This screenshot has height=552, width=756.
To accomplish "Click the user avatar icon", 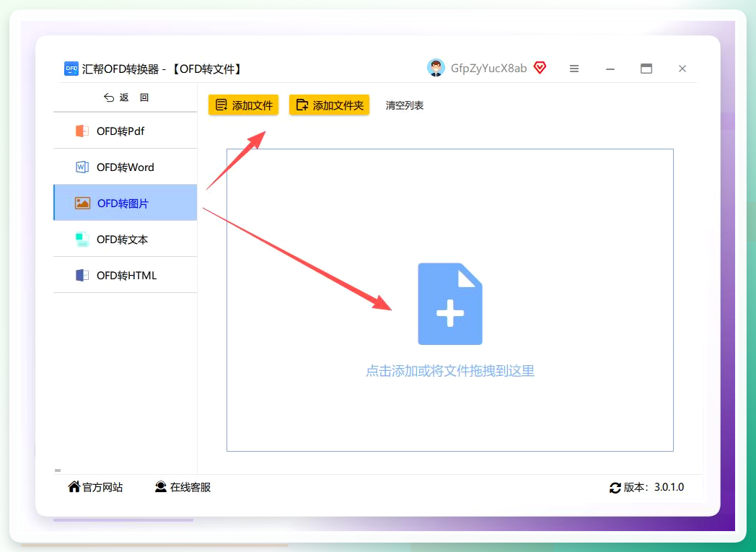I will [x=436, y=68].
